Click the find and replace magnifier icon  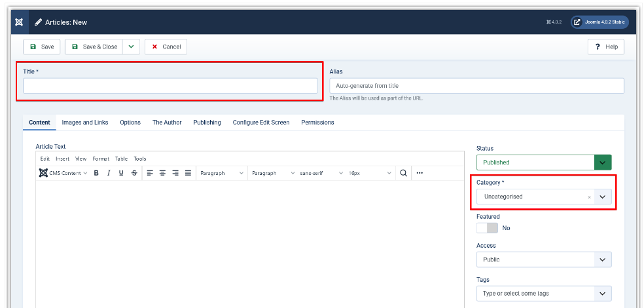[x=404, y=173]
